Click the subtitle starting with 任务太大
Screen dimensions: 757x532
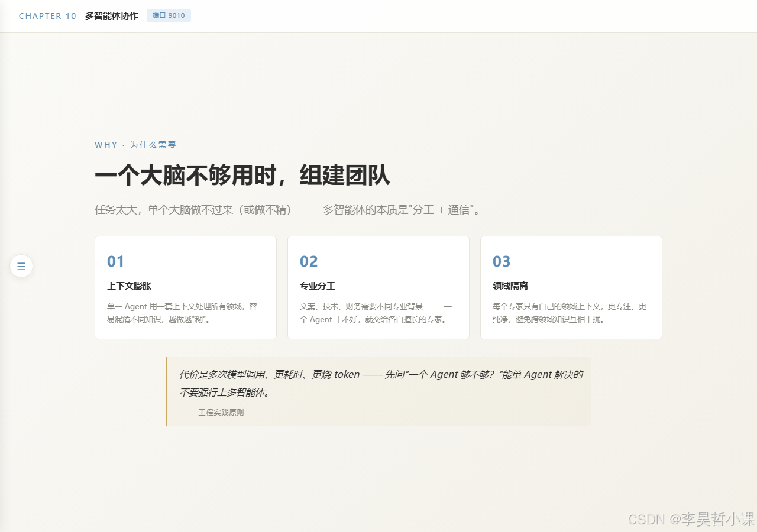pyautogui.click(x=287, y=210)
